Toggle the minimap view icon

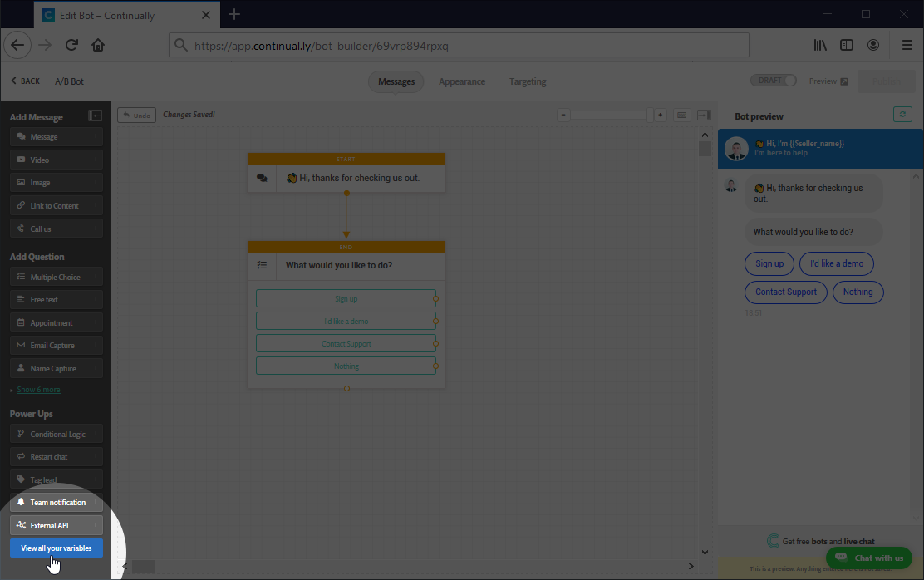[681, 115]
